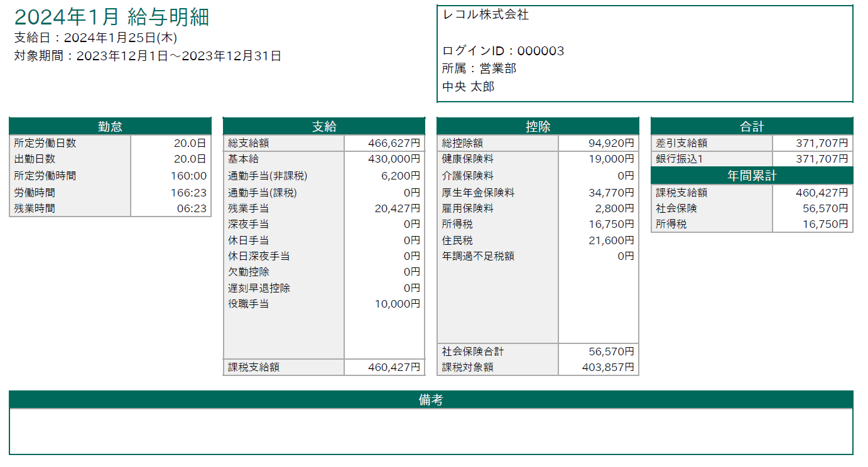Click the 支給 section header

click(324, 126)
